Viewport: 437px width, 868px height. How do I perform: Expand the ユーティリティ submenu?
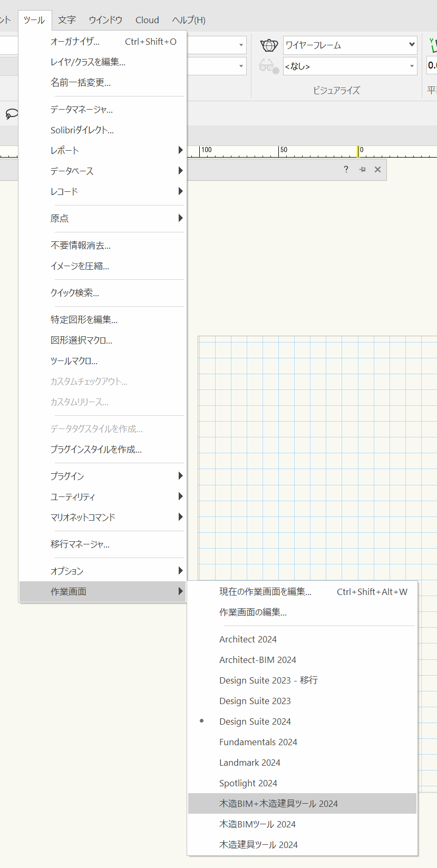pos(102,496)
